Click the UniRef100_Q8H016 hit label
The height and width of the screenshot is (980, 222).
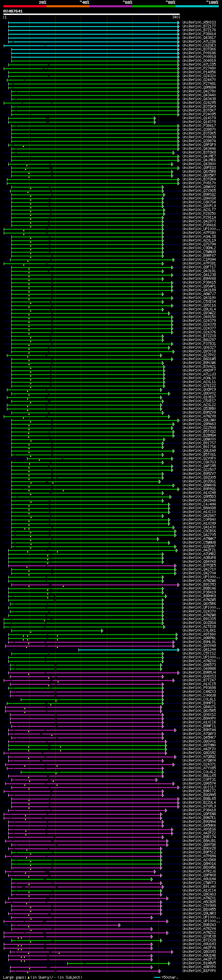tap(199, 864)
